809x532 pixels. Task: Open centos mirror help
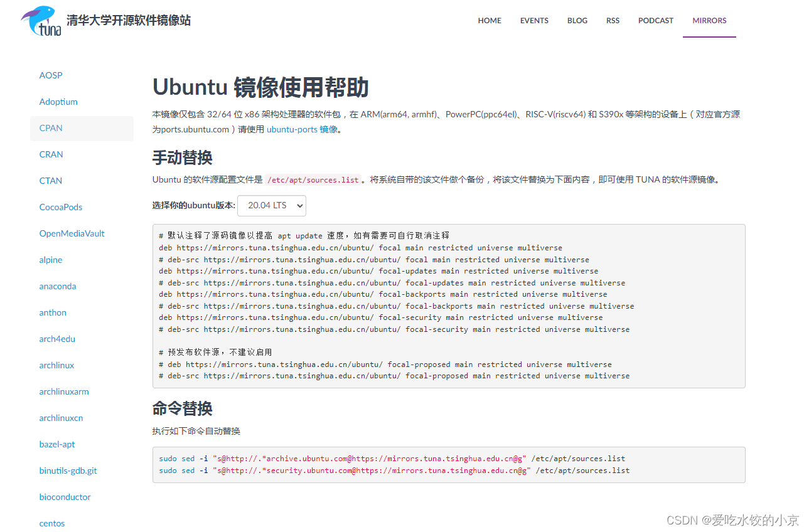pos(52,523)
